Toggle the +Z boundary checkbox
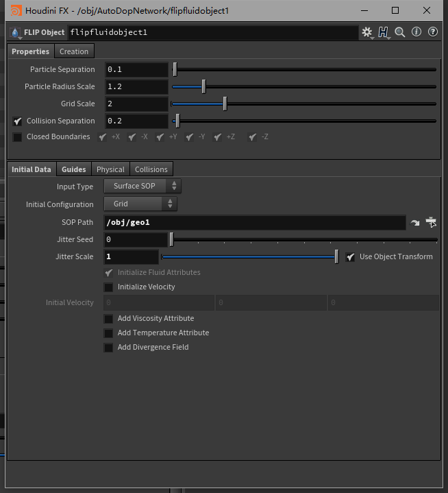 point(217,137)
